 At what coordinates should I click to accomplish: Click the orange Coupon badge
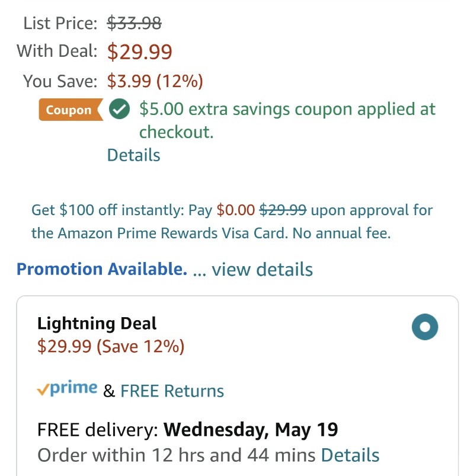tap(71, 110)
